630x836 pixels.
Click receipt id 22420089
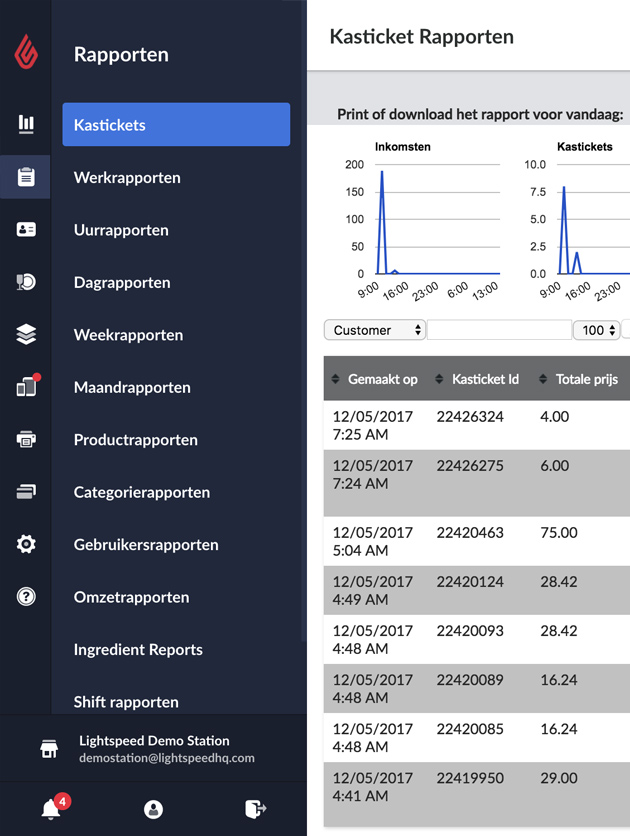click(x=470, y=680)
